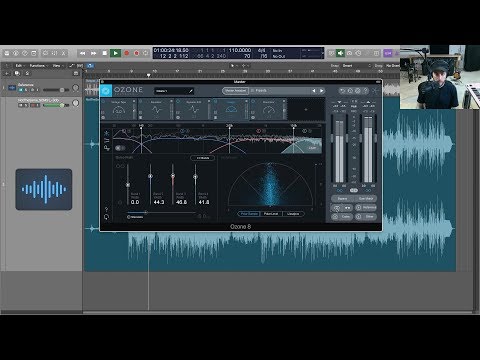Toggle the purple count-in button
Image resolution: width=480 pixels, height=360 pixels.
pyautogui.click(x=388, y=53)
